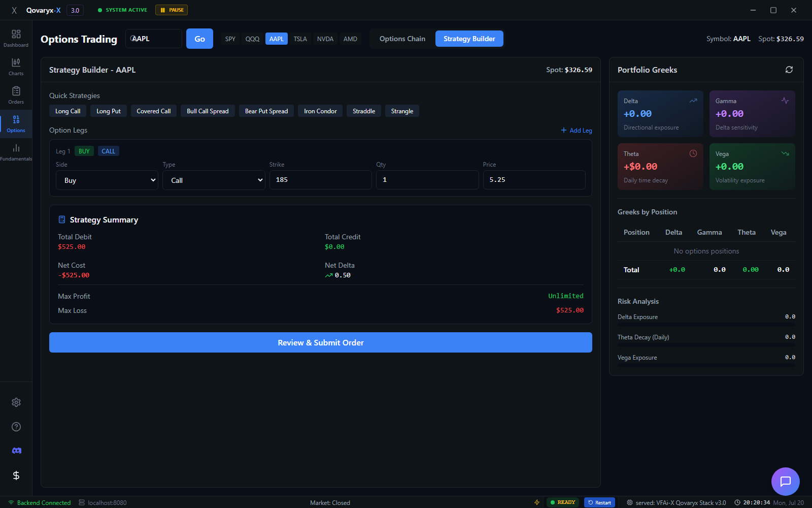Focus the symbol search field with AAPL
This screenshot has width=812, height=508.
(154, 39)
